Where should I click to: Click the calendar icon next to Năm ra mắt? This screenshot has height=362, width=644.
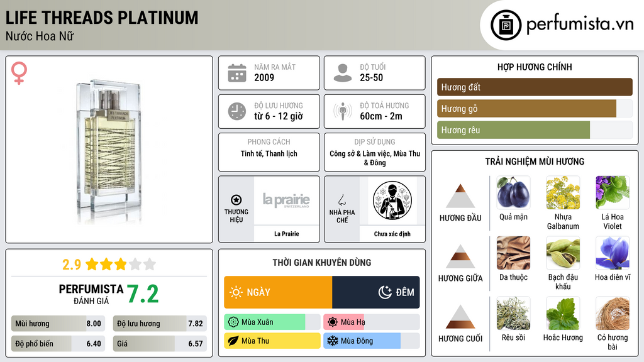237,73
